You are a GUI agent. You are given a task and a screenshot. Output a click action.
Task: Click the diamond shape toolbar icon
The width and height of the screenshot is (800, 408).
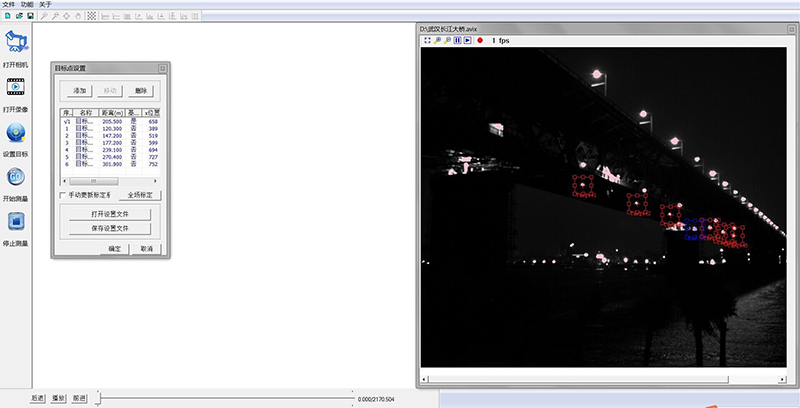(x=66, y=16)
